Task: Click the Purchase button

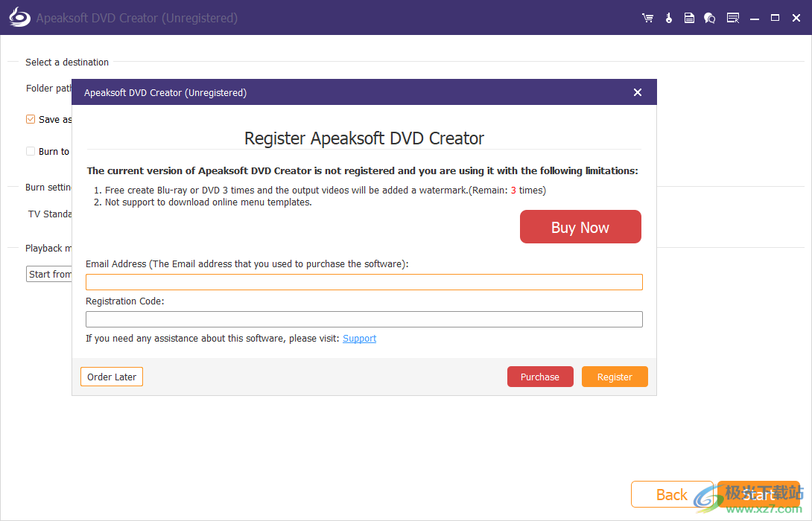Action: (540, 377)
